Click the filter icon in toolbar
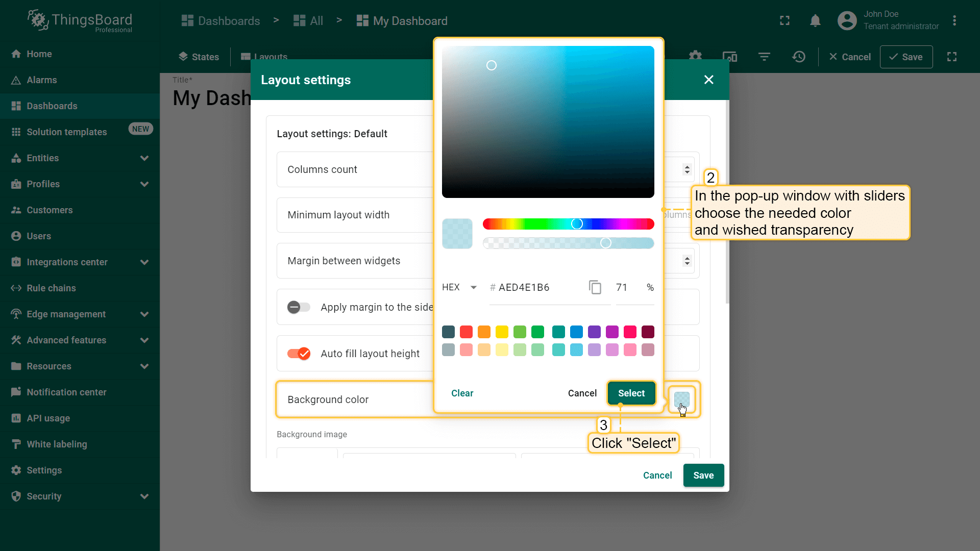This screenshot has width=980, height=551. [x=764, y=57]
